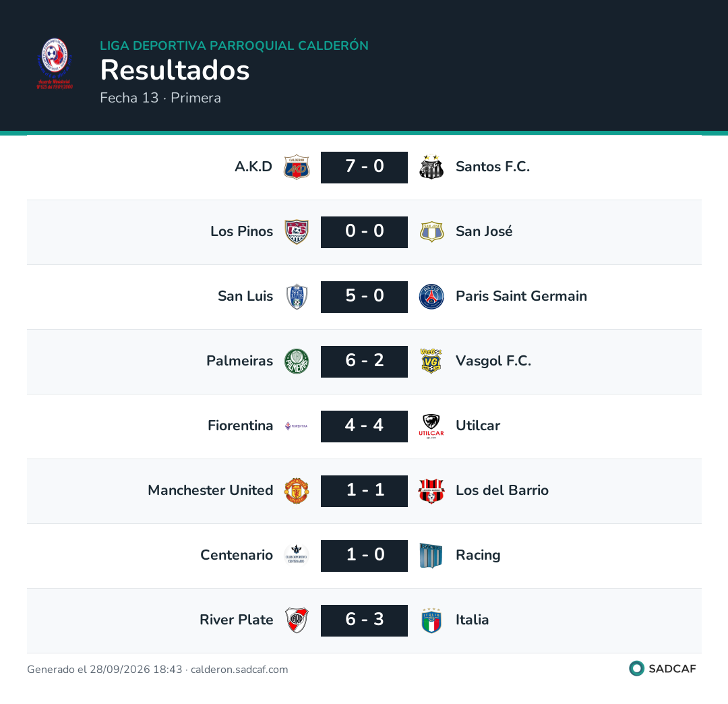Click the Vasgol F.C. yellow badge
Viewport: 728px width, 704px height.
tap(431, 361)
